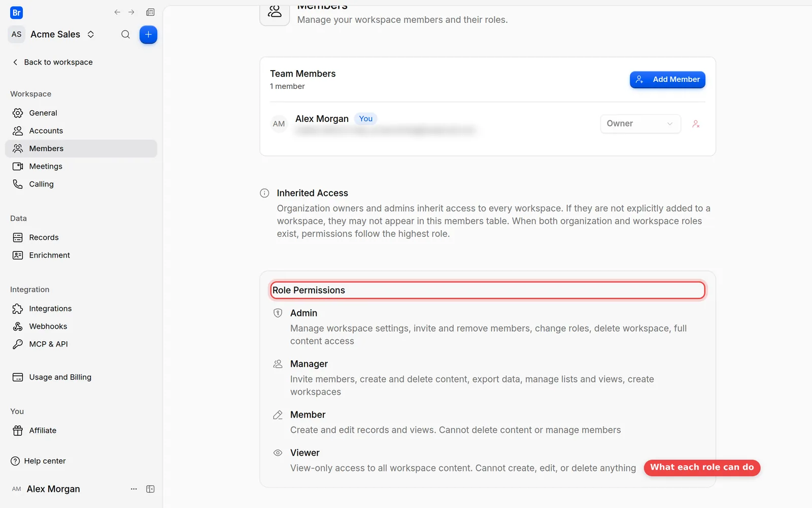The height and width of the screenshot is (508, 812).
Task: Open the Owner role dropdown
Action: pyautogui.click(x=640, y=123)
